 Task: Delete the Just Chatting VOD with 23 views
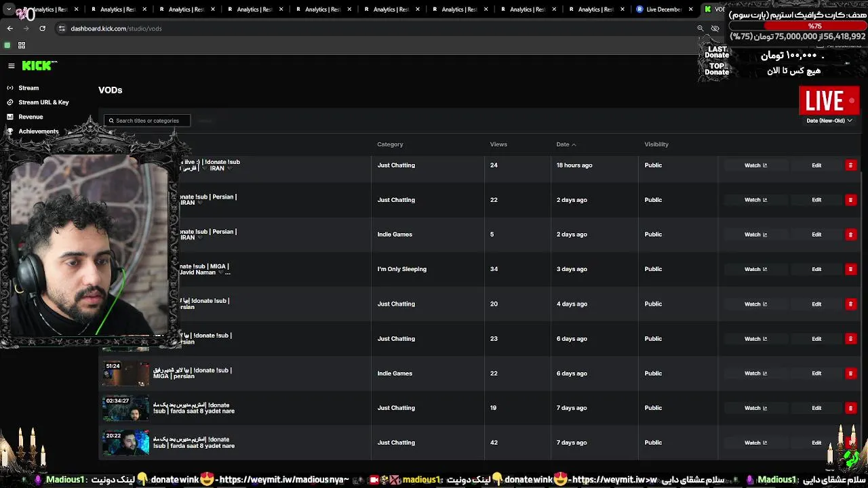(850, 339)
